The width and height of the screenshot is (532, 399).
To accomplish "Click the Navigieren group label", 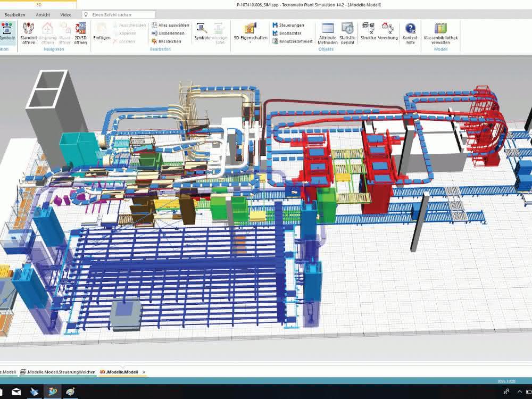I will [x=54, y=49].
